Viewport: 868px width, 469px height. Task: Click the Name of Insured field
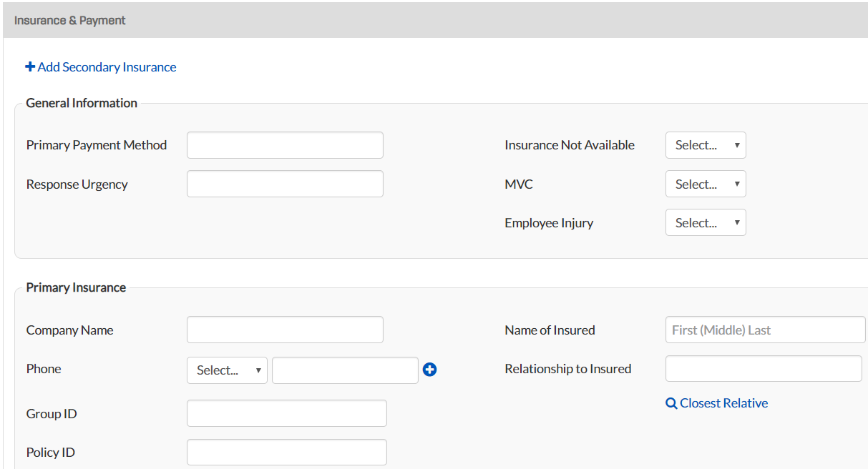point(766,330)
